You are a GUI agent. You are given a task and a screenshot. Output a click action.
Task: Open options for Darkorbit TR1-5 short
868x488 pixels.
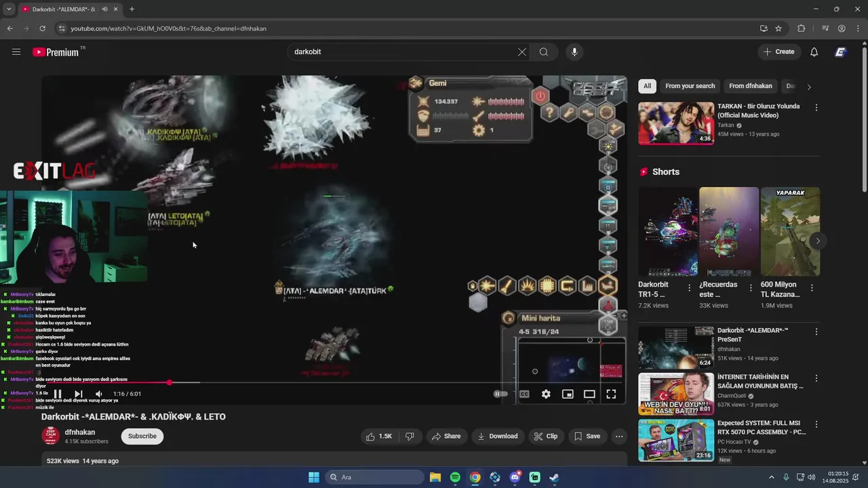pos(690,288)
